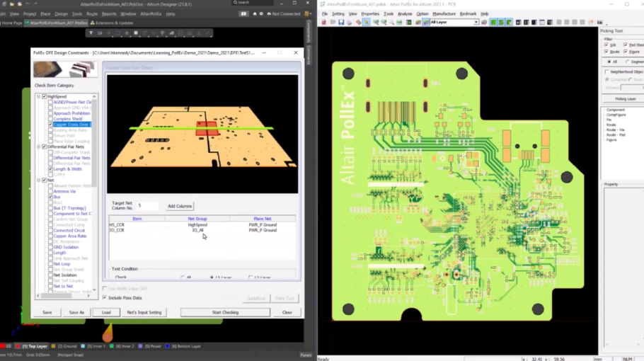The image size is (644, 361).
Task: Open the Reports menu in Altium
Action: pyautogui.click(x=109, y=13)
